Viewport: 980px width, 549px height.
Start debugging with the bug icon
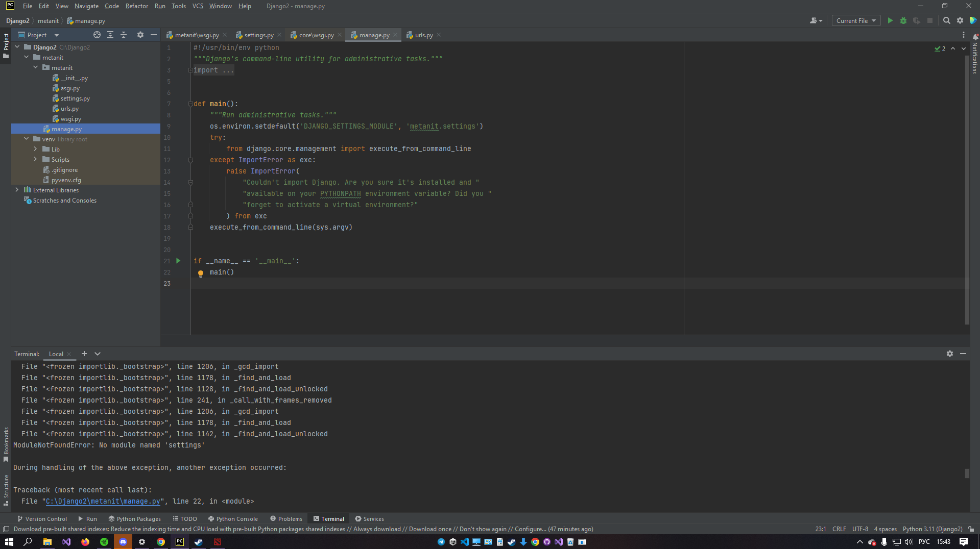point(903,20)
